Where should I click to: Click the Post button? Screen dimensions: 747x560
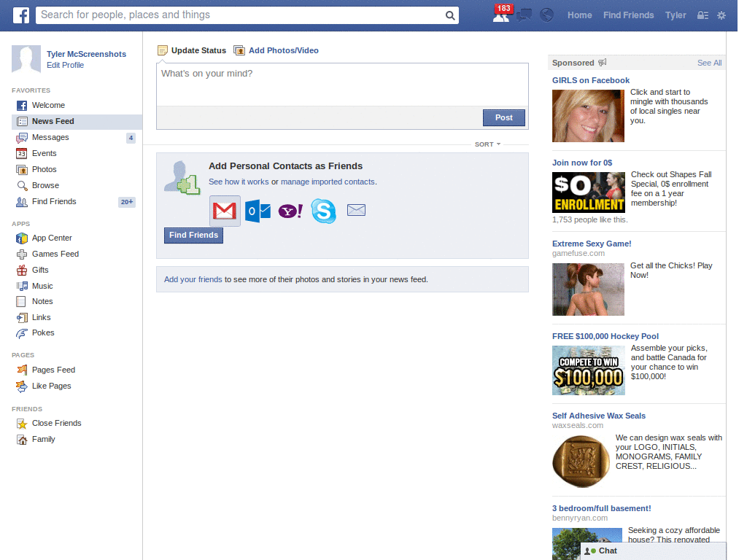504,117
